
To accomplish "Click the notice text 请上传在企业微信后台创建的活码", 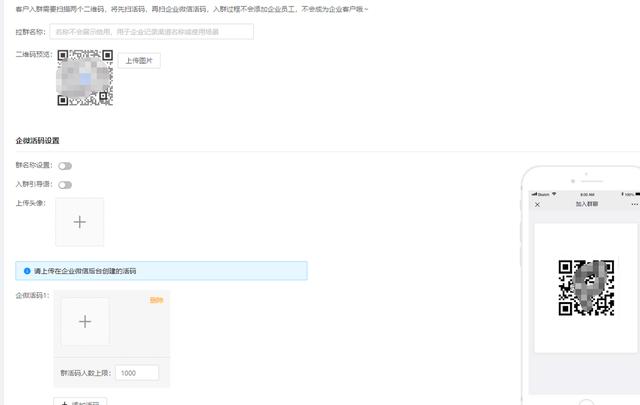I will tap(85, 271).
